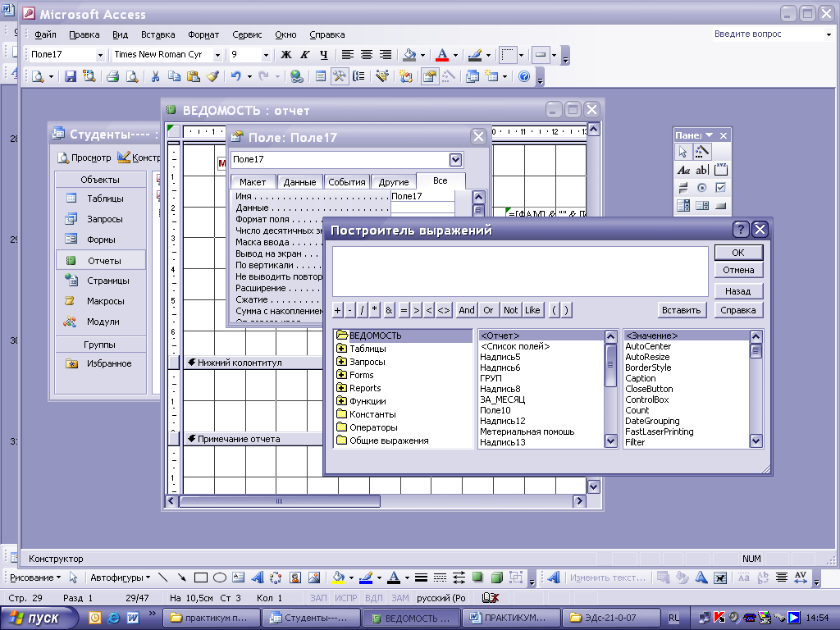Open the Toolbox hammer icon in toolbar
Image resolution: width=840 pixels, height=630 pixels.
(339, 76)
